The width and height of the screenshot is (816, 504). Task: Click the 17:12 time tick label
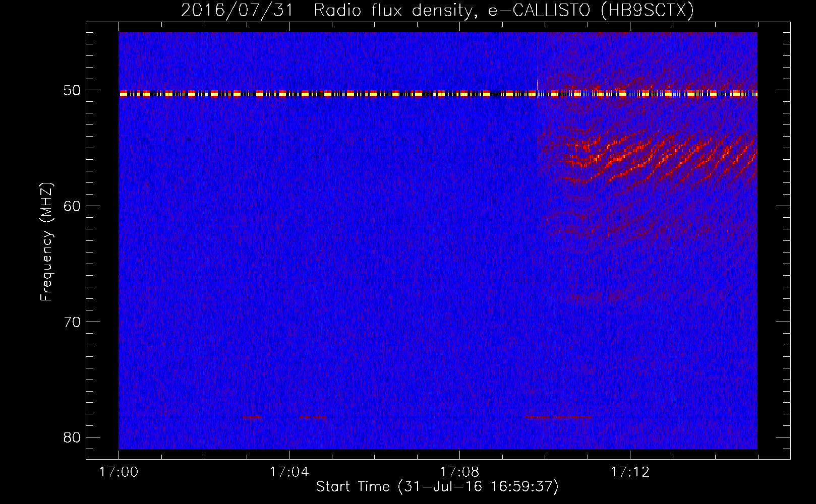pyautogui.click(x=630, y=472)
